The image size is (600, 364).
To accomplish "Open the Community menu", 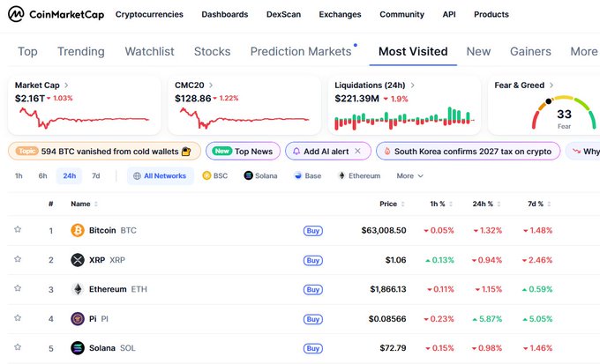I will pos(401,14).
